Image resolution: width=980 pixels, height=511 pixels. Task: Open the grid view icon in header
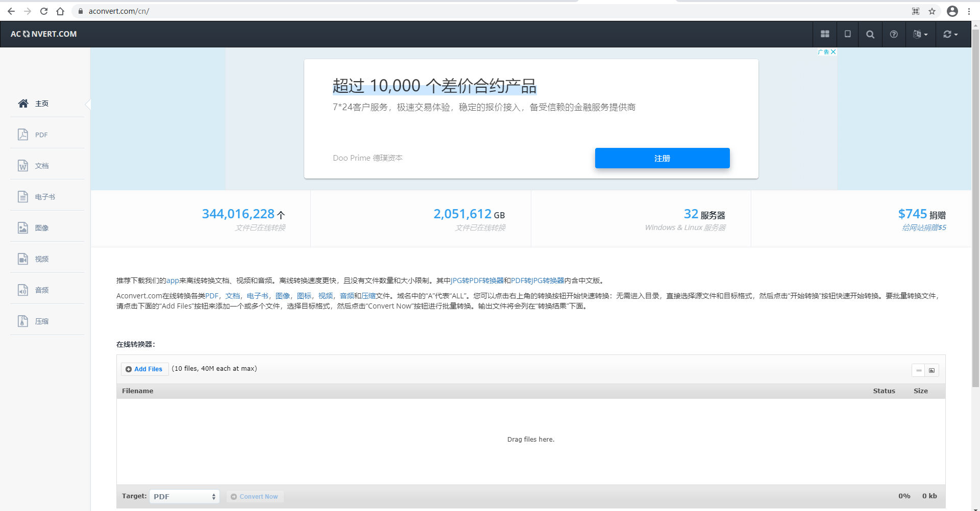[825, 34]
